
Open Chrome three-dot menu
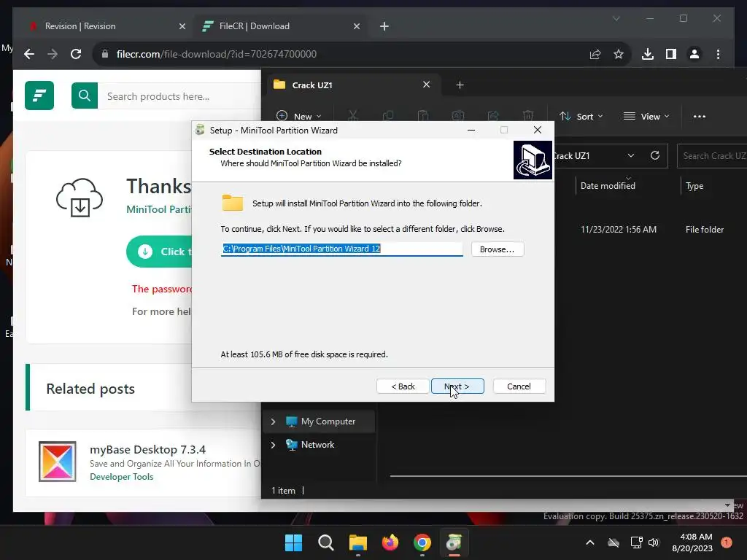point(718,54)
